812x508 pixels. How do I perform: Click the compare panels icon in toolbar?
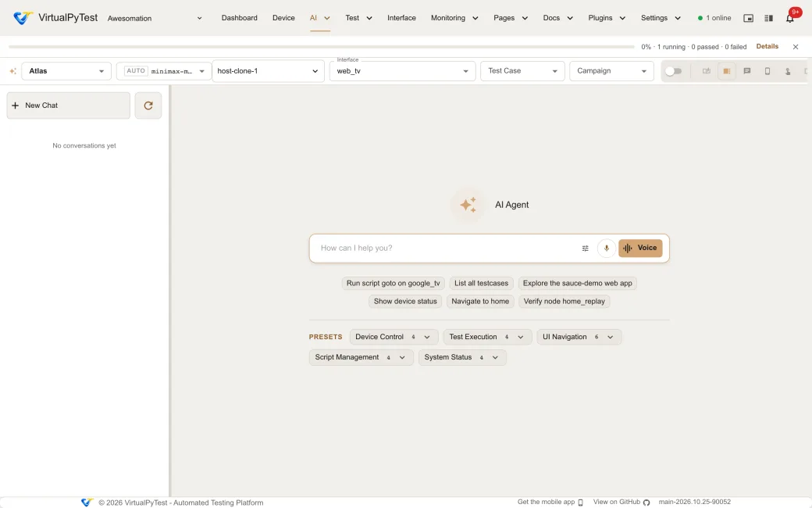coord(707,71)
